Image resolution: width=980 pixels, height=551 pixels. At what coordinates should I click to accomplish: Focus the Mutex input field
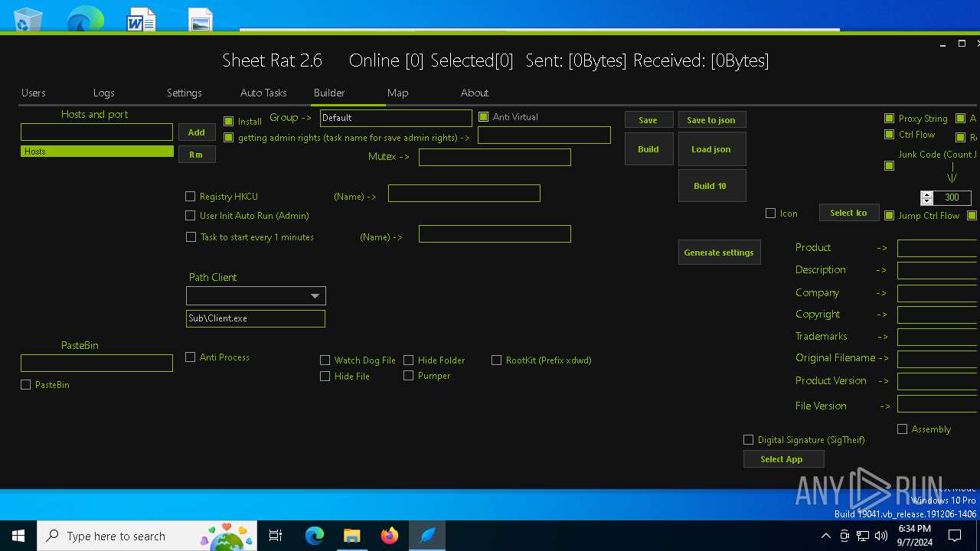click(495, 157)
